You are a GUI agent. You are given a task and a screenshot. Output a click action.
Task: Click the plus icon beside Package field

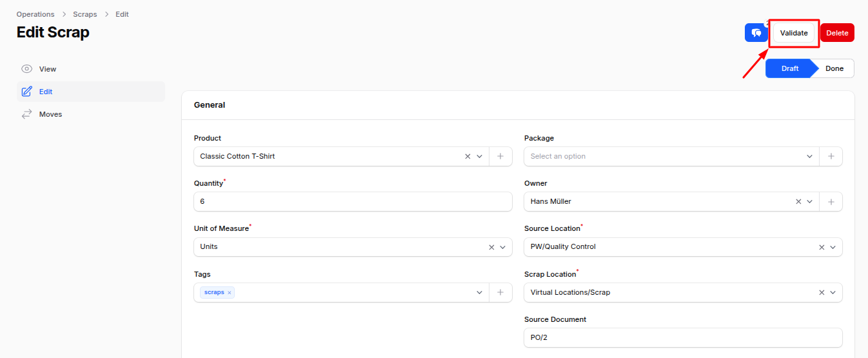point(831,157)
